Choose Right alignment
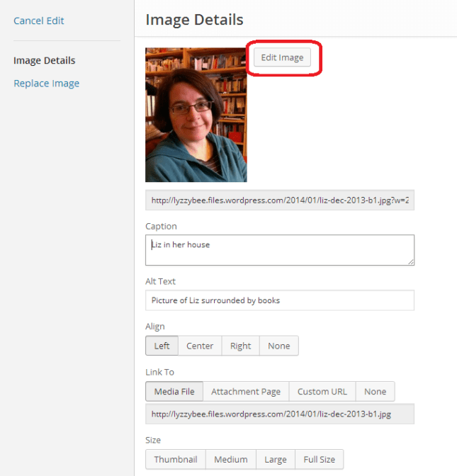This screenshot has height=476, width=457. coord(240,346)
